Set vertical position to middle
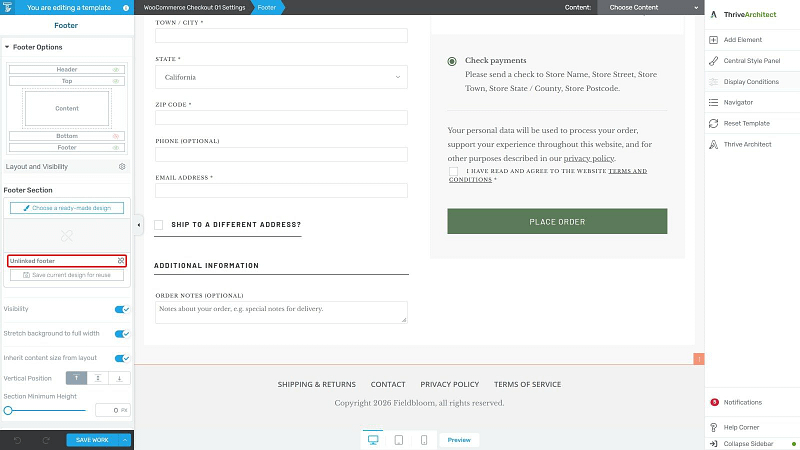 [x=98, y=378]
